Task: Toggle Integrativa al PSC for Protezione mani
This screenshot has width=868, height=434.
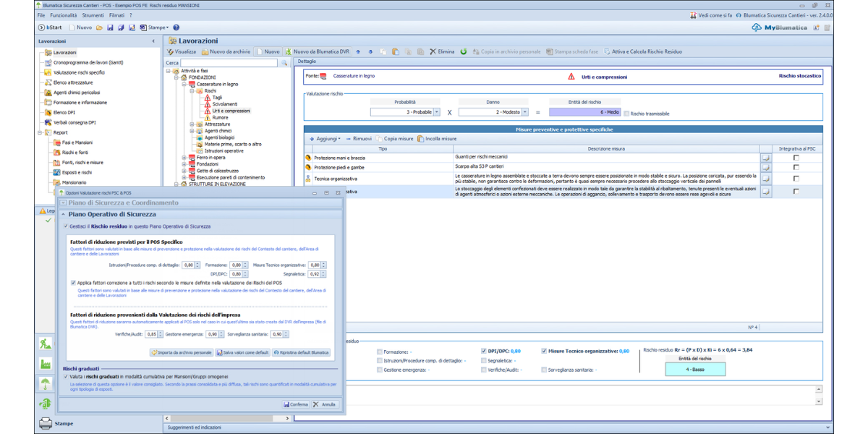Action: (796, 158)
